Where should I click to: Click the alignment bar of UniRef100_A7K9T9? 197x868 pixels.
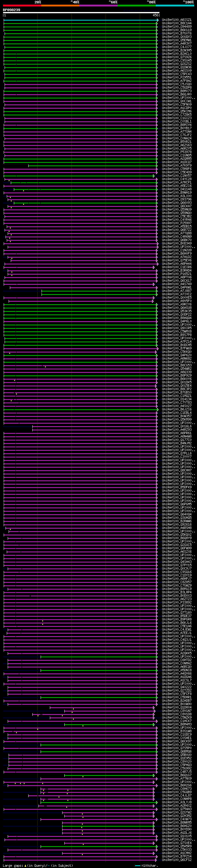[93, 166]
